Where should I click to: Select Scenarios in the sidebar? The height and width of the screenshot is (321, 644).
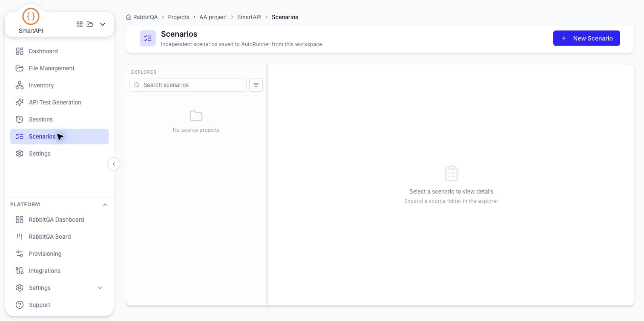[59, 136]
